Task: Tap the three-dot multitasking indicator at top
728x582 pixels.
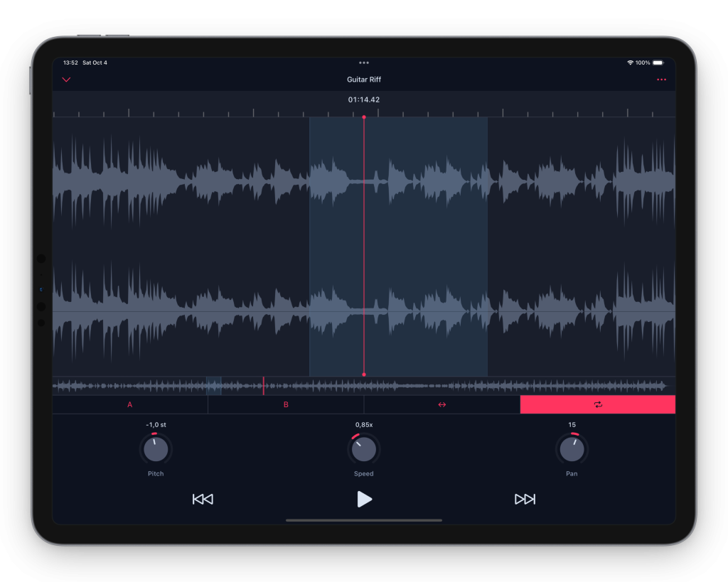Action: 364,63
